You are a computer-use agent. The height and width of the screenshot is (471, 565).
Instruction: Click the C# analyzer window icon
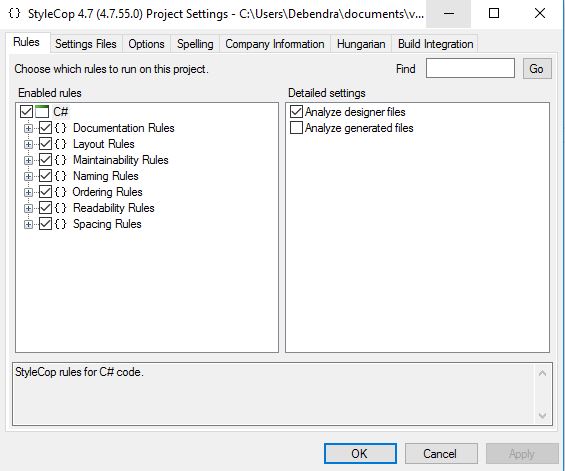click(x=42, y=112)
